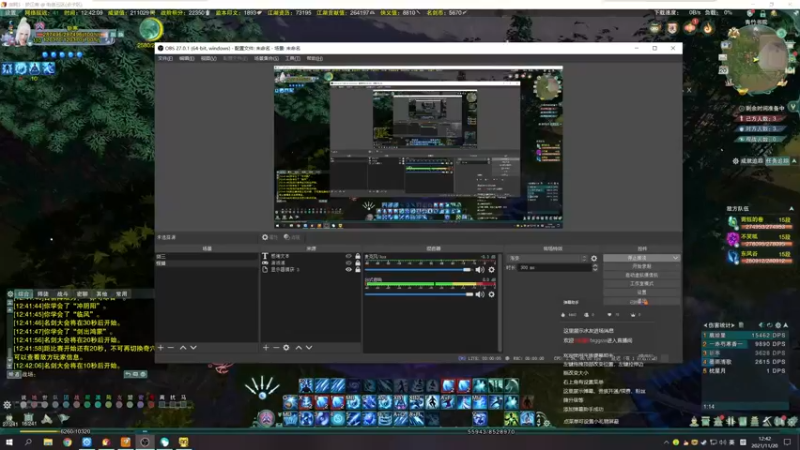Select the 任务追踪 tab in game tracker
The width and height of the screenshot is (800, 450).
(x=777, y=161)
